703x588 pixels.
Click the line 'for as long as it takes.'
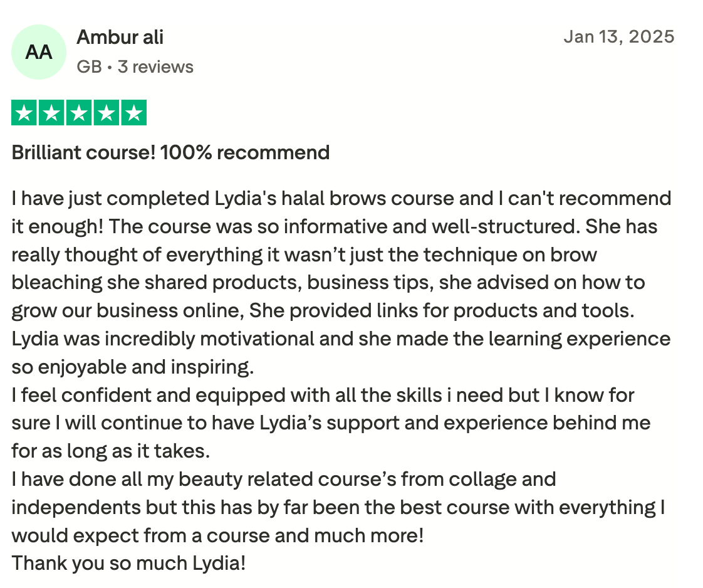tap(111, 451)
